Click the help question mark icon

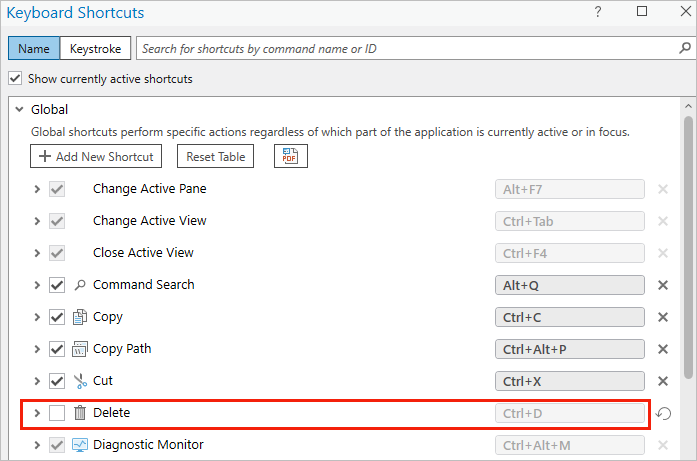(x=598, y=12)
